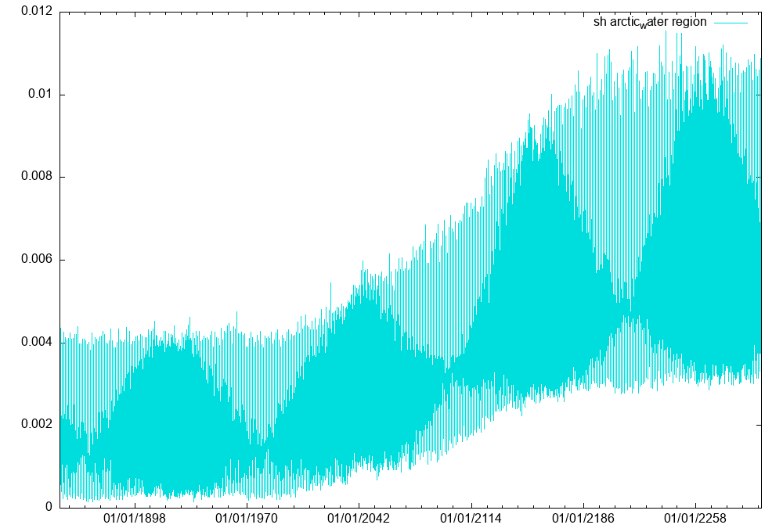Click the right-axis tick mark at 0.006 level
This screenshot has height=532, width=783.
click(x=758, y=259)
